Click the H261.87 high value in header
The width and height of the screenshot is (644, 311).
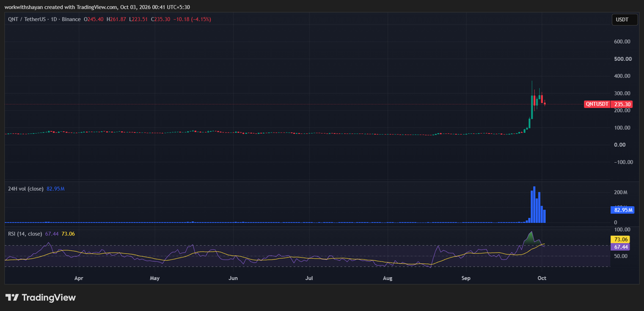[116, 19]
